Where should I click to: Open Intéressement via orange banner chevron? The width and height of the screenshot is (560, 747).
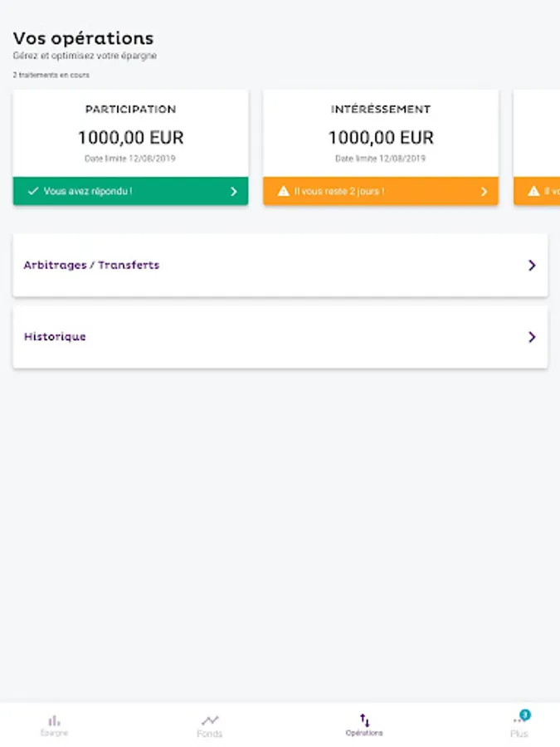(485, 191)
